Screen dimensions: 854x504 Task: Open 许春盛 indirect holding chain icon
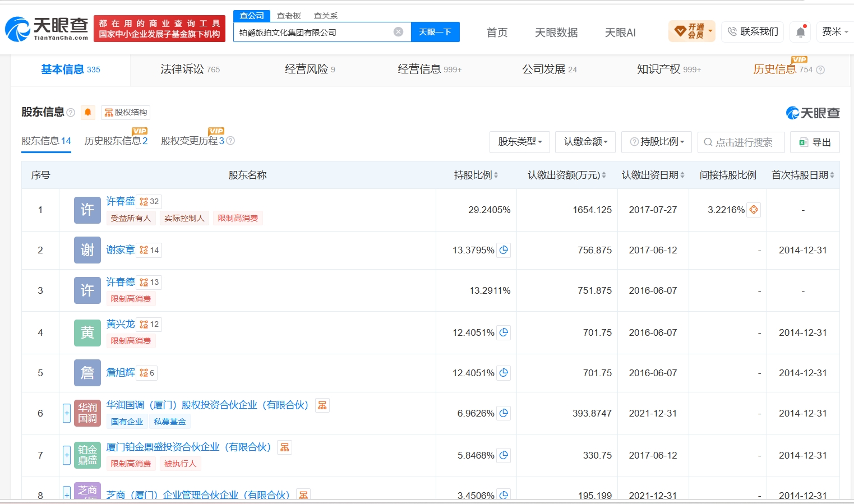click(x=754, y=210)
